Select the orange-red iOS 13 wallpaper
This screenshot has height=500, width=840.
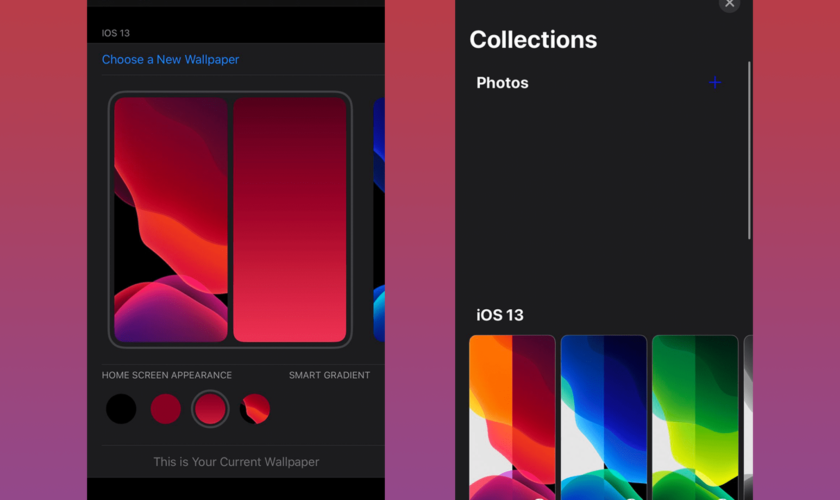(512, 417)
